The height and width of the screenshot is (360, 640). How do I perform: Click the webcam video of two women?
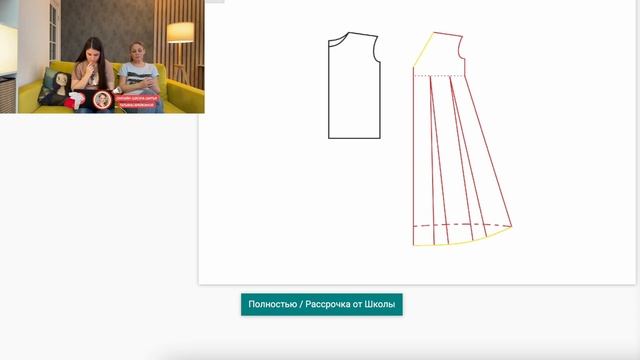[102, 56]
